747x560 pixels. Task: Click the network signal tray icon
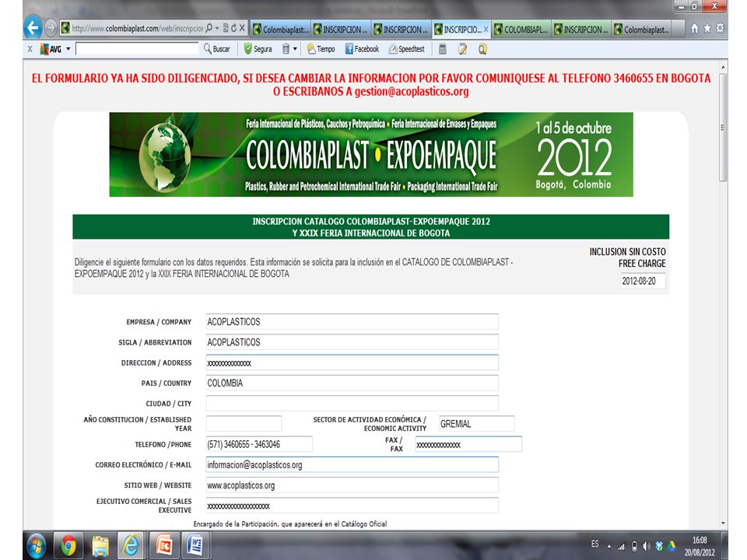click(x=621, y=546)
